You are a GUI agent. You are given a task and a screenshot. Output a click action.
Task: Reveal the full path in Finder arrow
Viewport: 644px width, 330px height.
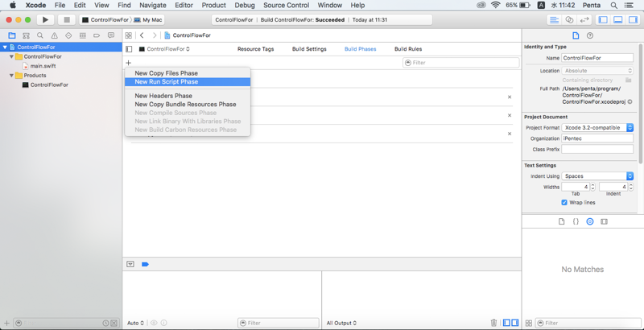coord(630,101)
